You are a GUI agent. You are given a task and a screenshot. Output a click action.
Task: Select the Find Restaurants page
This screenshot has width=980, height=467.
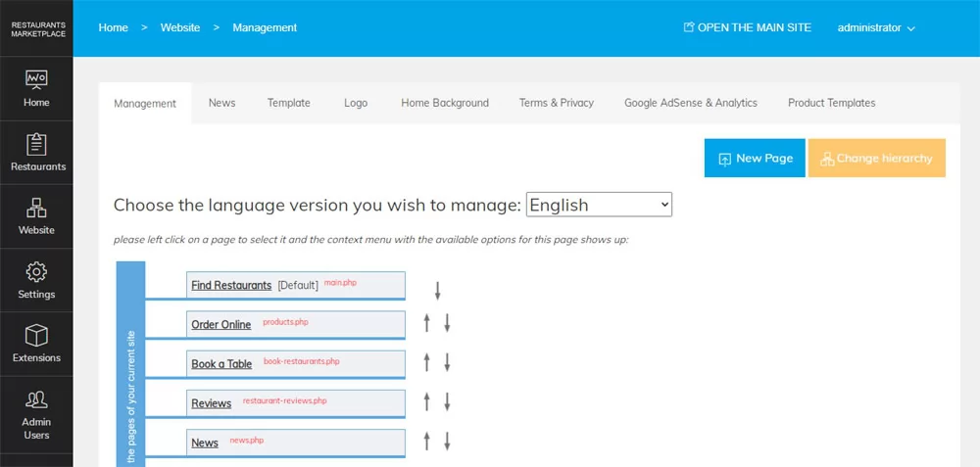point(231,285)
